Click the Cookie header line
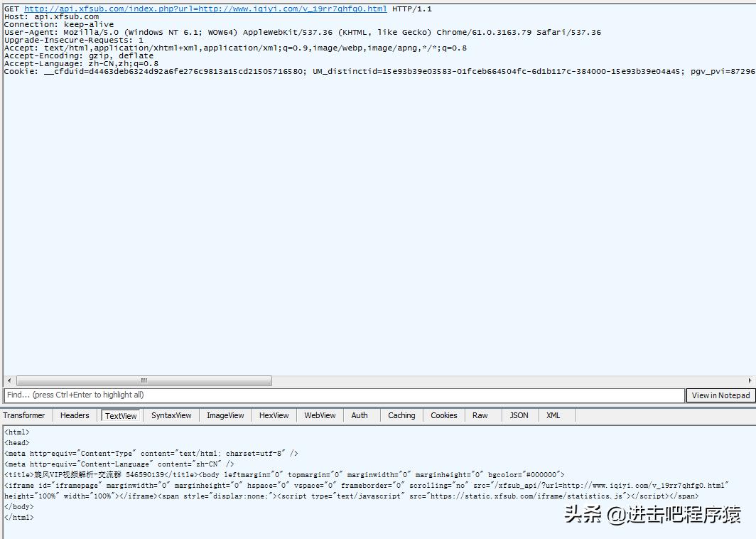 (x=379, y=71)
